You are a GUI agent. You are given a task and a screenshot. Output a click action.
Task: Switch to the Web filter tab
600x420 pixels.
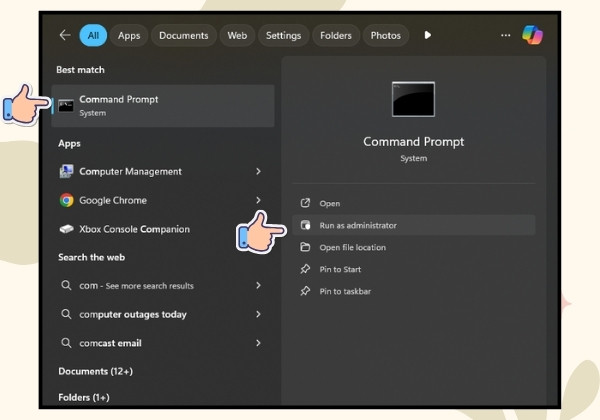[237, 35]
